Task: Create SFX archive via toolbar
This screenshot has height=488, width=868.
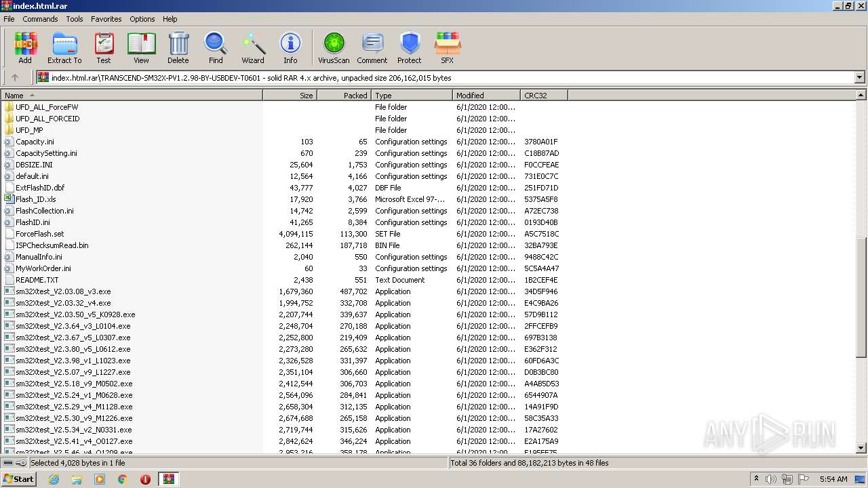Action: 448,47
